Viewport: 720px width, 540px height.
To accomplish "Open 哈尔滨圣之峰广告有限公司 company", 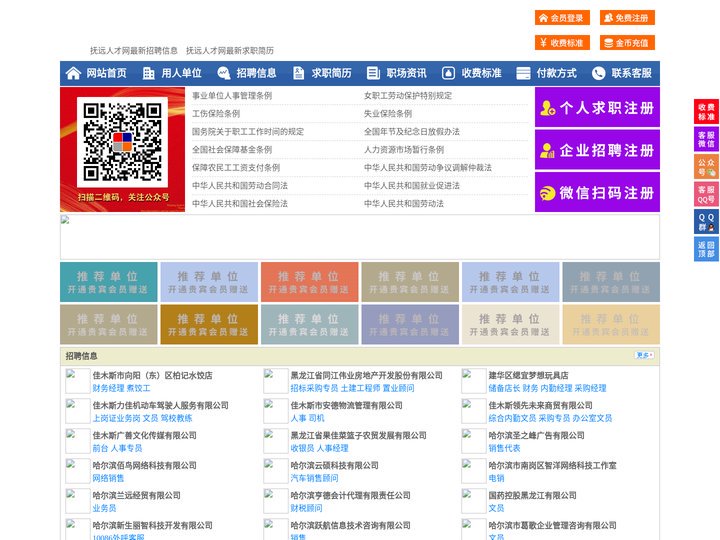I will [x=536, y=435].
